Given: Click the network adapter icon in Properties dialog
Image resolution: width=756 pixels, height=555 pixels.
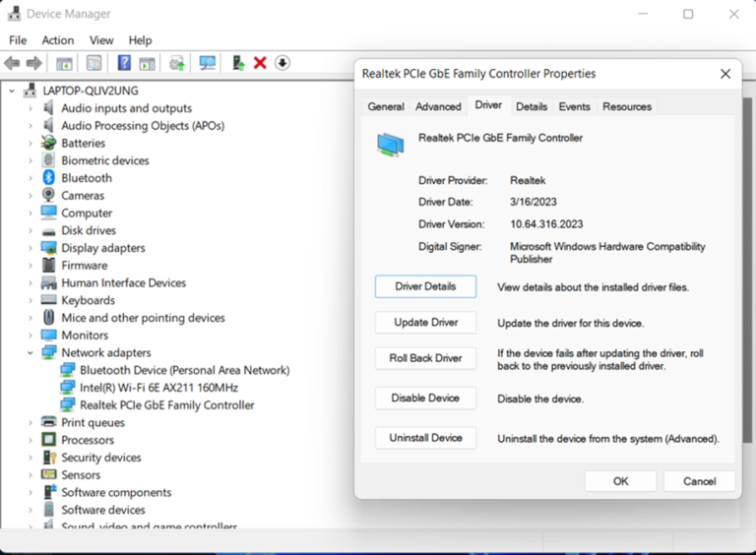Looking at the screenshot, I should point(391,145).
